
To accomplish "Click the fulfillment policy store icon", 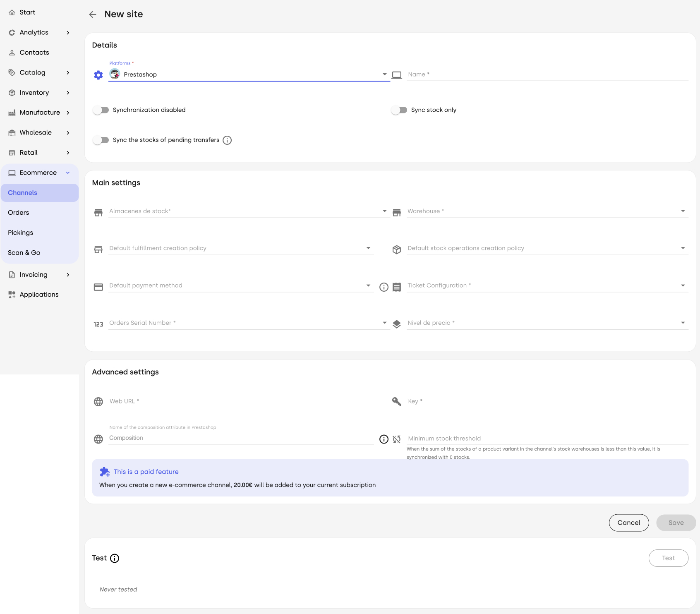I will pyautogui.click(x=98, y=249).
